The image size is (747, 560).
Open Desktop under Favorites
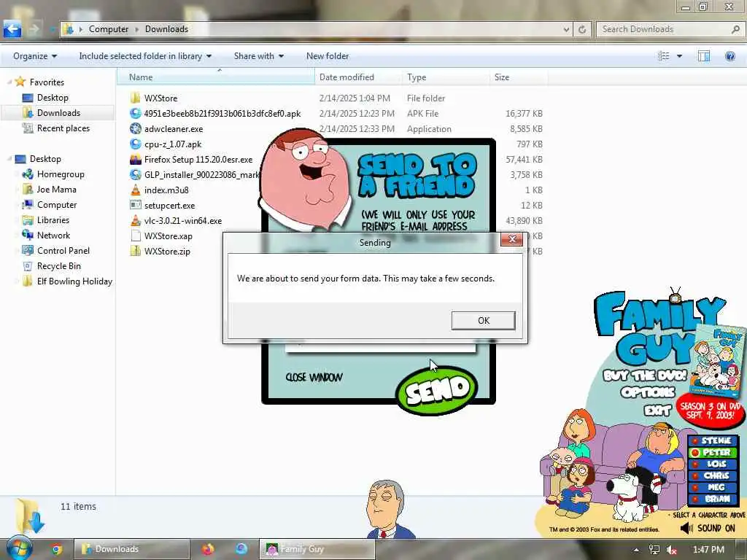tap(53, 98)
